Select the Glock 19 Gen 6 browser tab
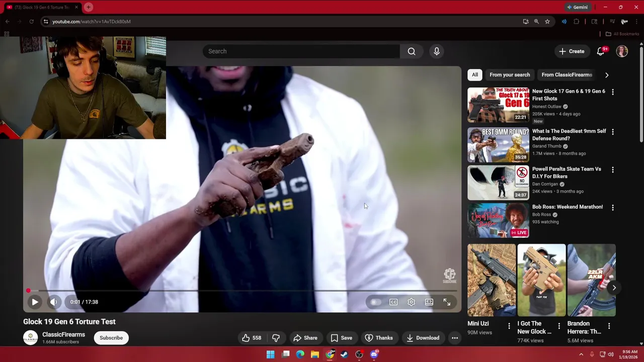The height and width of the screenshot is (362, 644). 42,7
